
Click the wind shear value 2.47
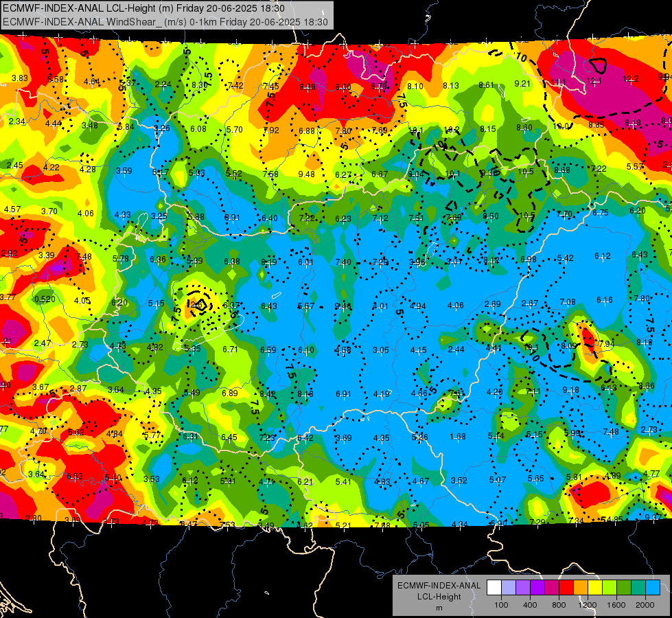point(43,343)
